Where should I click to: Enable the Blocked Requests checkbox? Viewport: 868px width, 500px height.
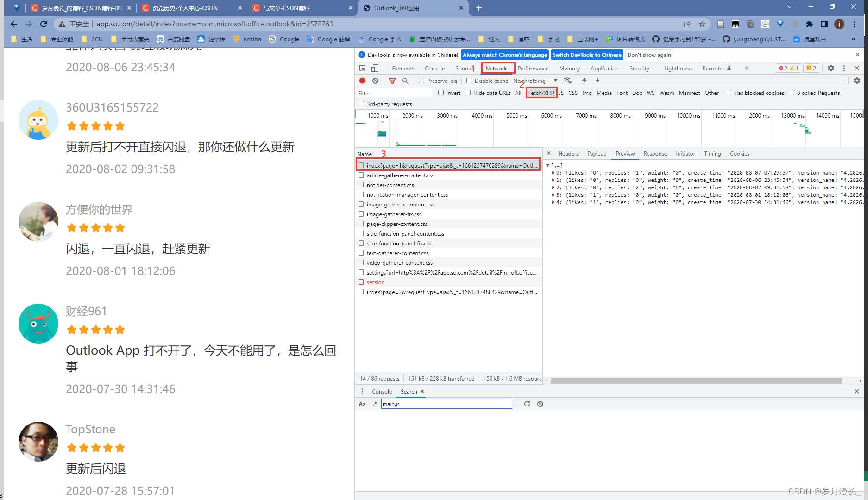tap(792, 93)
